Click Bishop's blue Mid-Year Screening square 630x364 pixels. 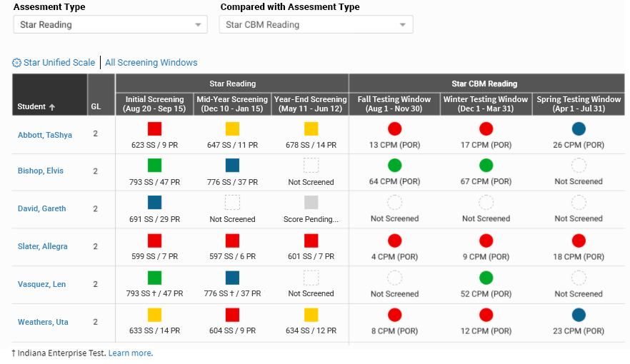point(232,166)
